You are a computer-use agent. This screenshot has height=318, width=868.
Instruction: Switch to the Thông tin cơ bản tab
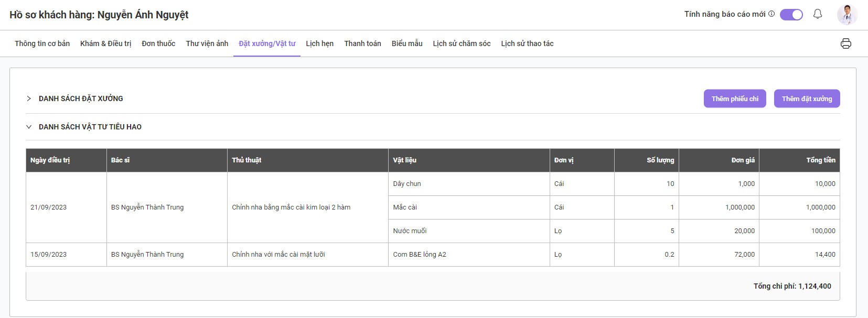[42, 43]
